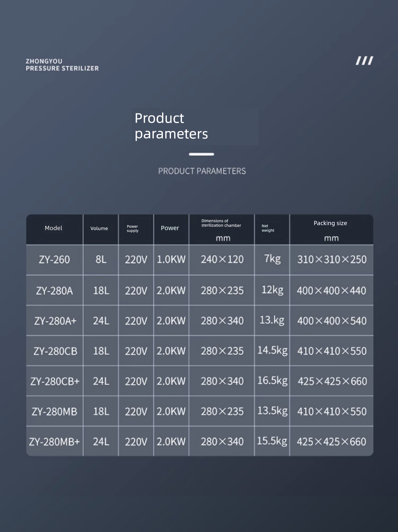This screenshot has width=398, height=532.
Task: Click the ZY-260 model cell
Action: (x=54, y=260)
